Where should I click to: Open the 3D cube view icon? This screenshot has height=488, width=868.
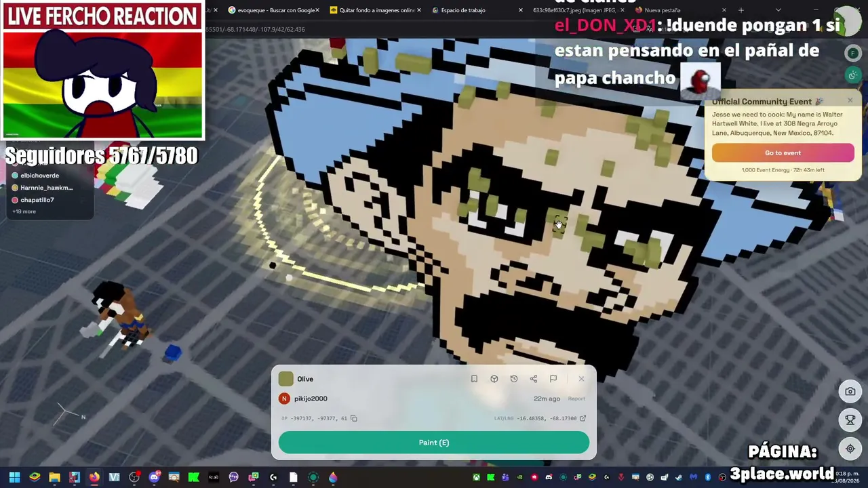click(494, 379)
